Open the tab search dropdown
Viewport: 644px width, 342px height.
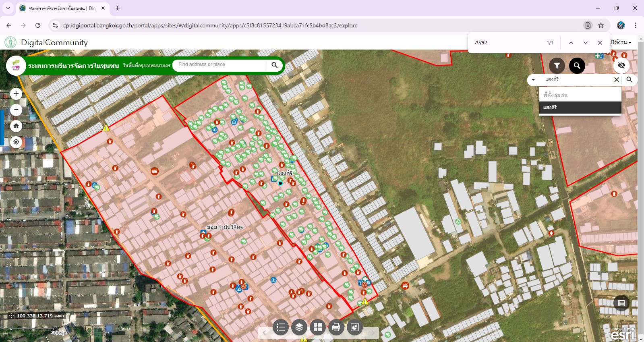click(x=8, y=8)
